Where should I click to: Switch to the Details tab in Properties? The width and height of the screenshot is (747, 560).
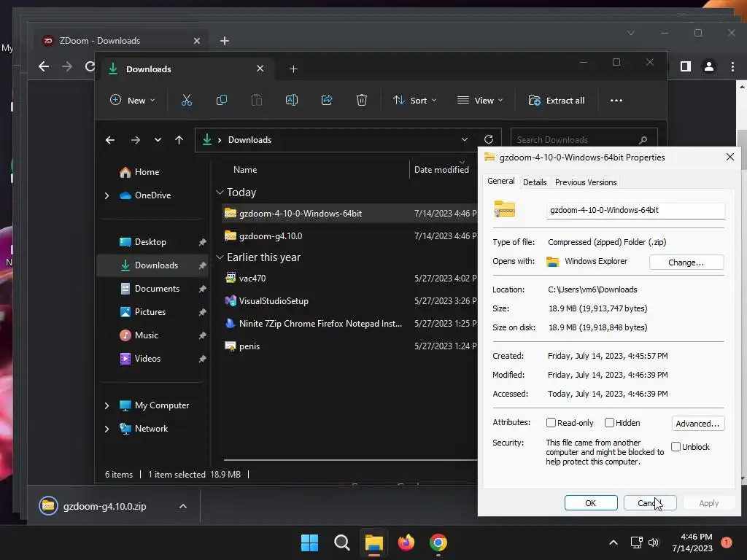(x=535, y=182)
